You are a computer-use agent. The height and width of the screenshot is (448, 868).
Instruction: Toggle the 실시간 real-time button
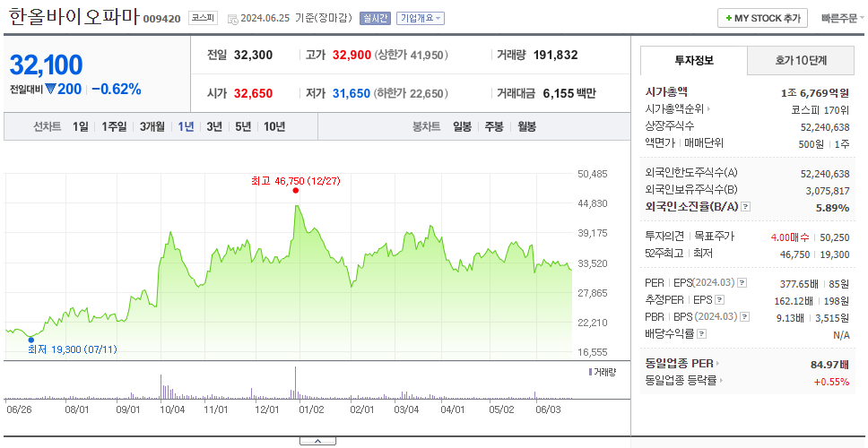pos(375,18)
